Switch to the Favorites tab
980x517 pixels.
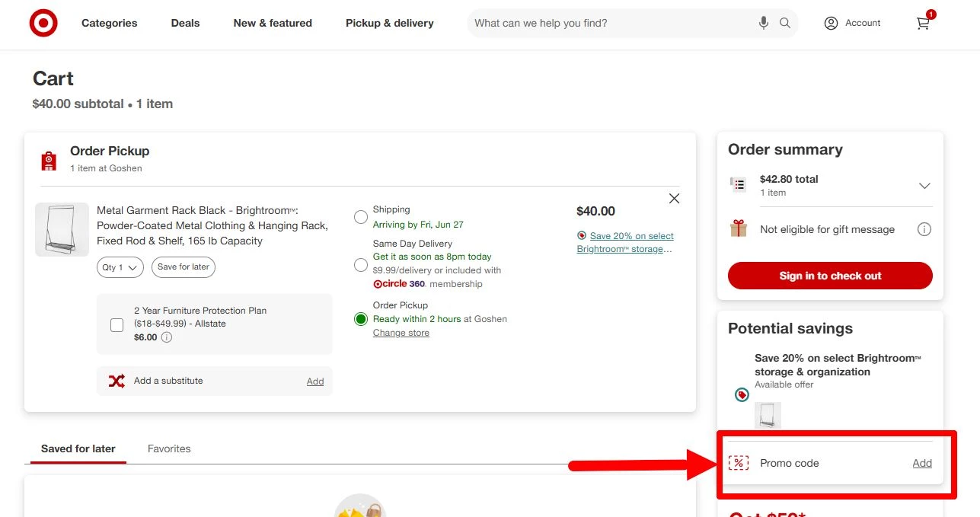point(168,448)
